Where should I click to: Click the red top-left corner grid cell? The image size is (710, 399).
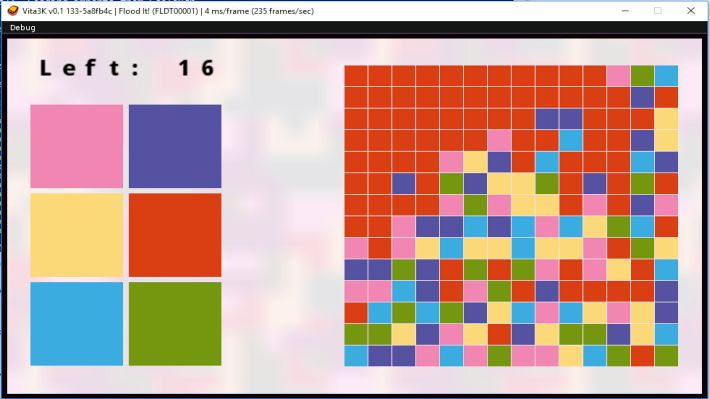356,76
